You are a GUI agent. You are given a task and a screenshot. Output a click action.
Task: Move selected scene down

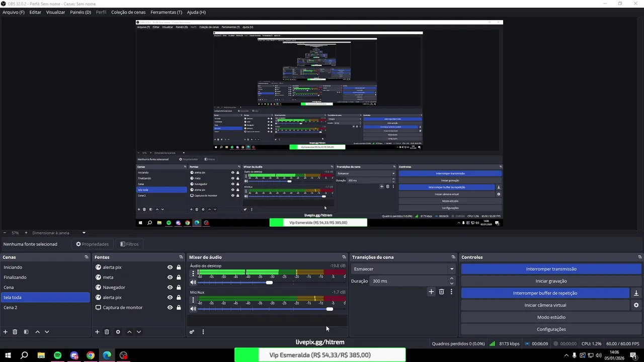point(47,332)
